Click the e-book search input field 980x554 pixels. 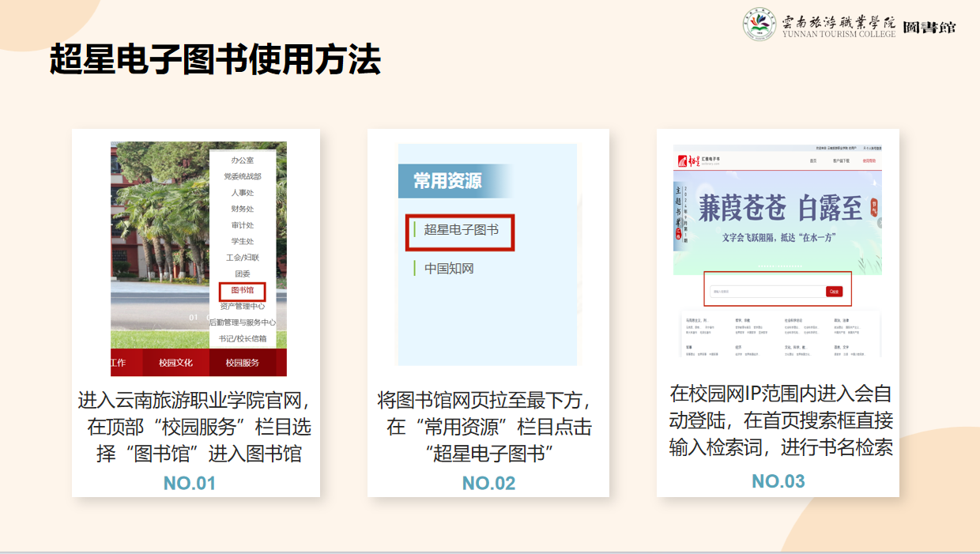pyautogui.click(x=767, y=292)
